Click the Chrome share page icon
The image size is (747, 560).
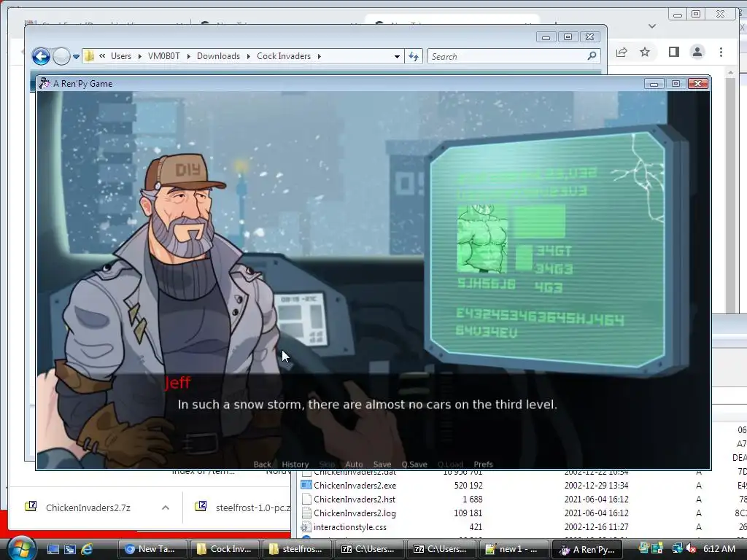(x=622, y=52)
